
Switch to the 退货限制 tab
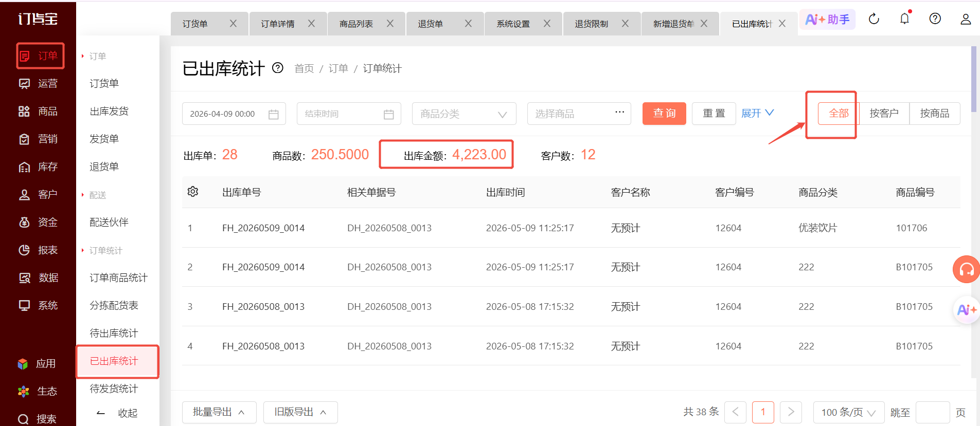click(x=591, y=24)
